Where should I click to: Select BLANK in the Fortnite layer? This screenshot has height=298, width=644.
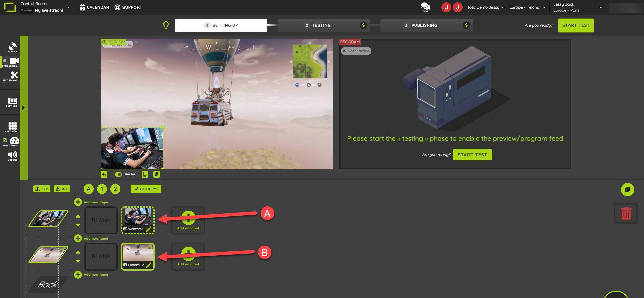(101, 256)
